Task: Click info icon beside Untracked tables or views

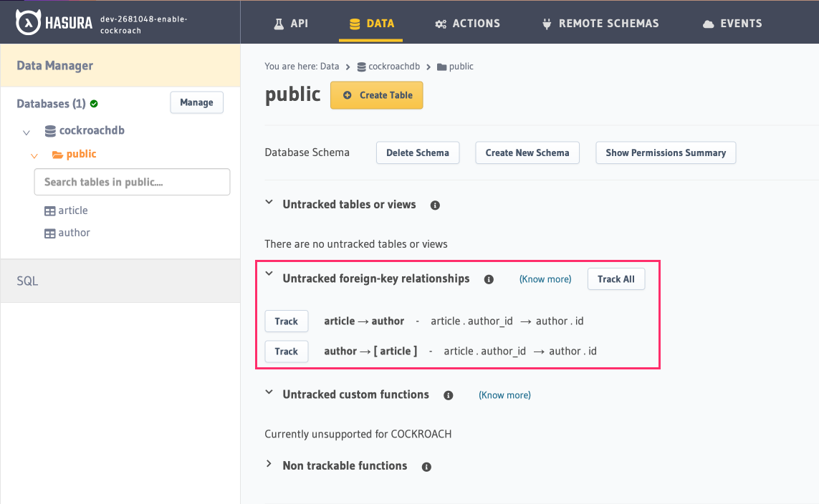Action: pos(435,205)
